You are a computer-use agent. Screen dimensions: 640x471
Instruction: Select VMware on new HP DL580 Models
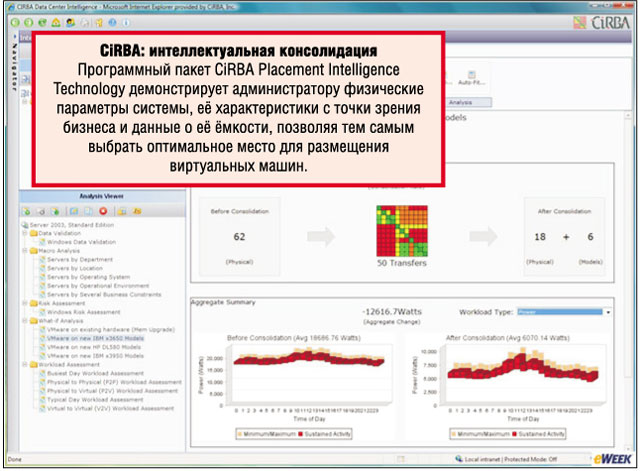pyautogui.click(x=94, y=347)
